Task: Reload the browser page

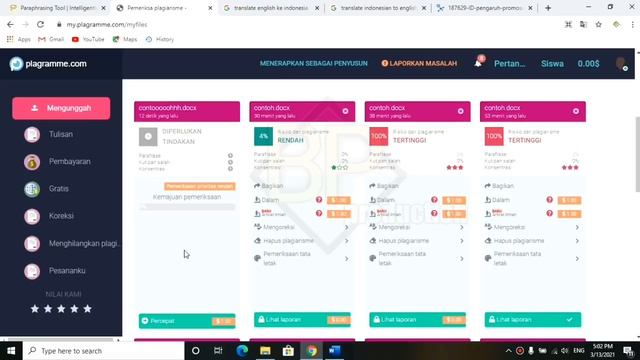Action: tap(40, 24)
